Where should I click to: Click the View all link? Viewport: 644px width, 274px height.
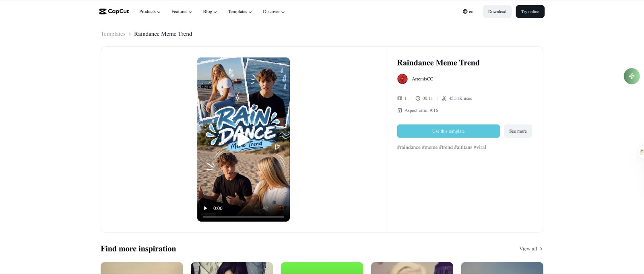pos(531,249)
